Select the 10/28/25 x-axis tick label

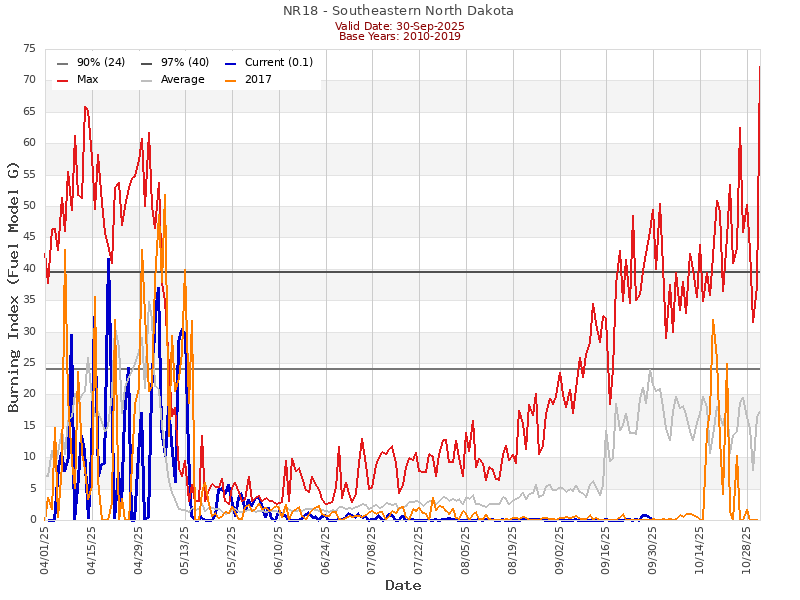(x=746, y=548)
